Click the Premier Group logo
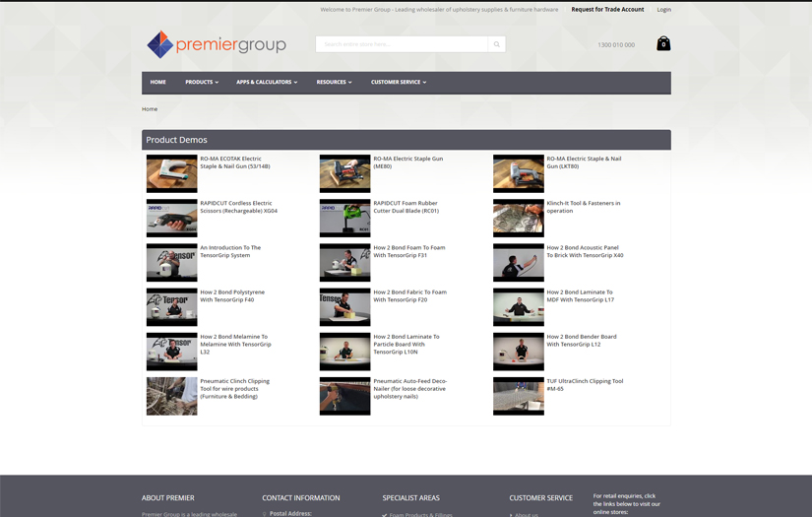This screenshot has width=812, height=517. tap(217, 44)
